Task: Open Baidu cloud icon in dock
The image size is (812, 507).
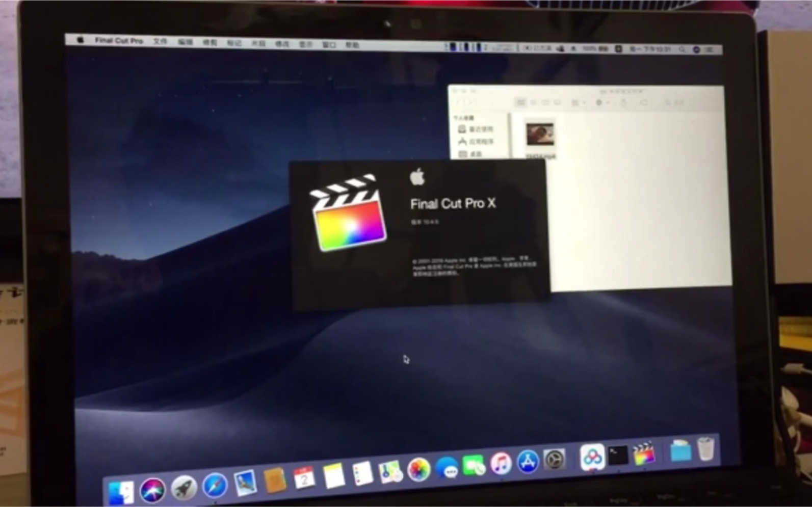Action: 591,457
